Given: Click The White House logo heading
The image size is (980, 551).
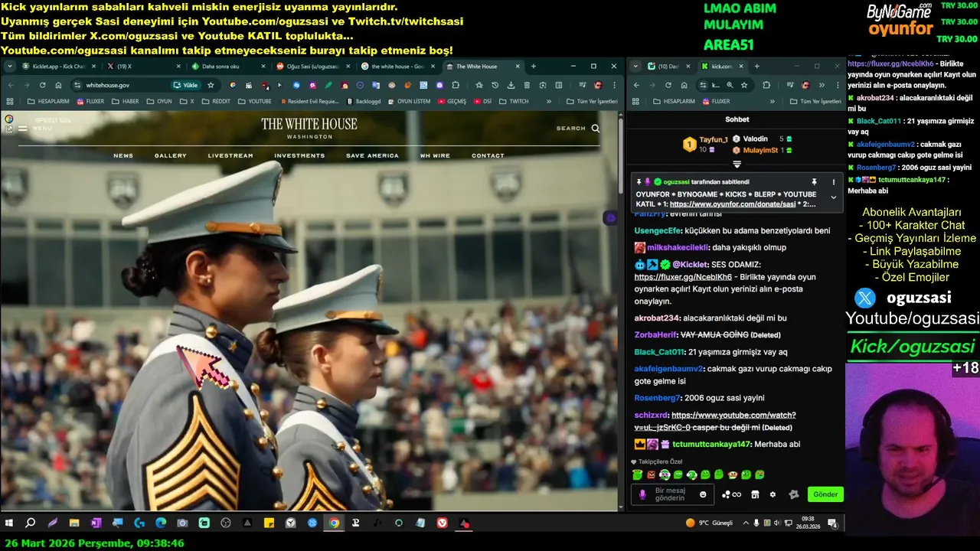Looking at the screenshot, I should point(309,127).
